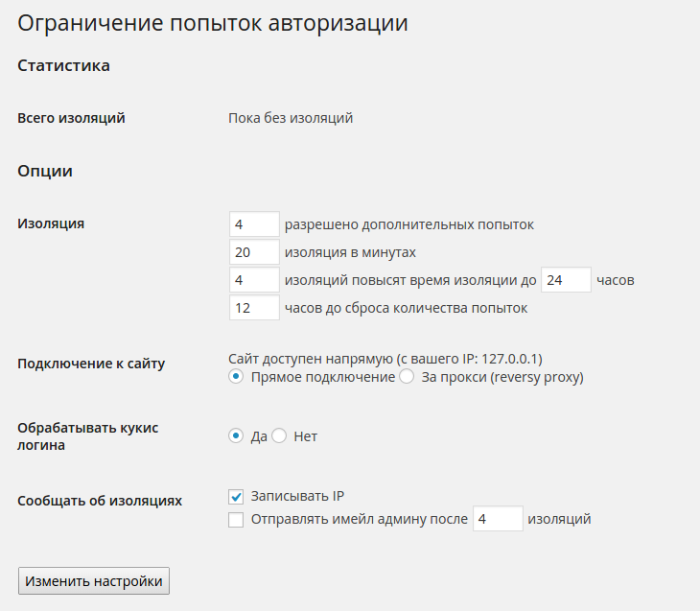
Task: Focus the hours until retries reset field
Action: 254,308
